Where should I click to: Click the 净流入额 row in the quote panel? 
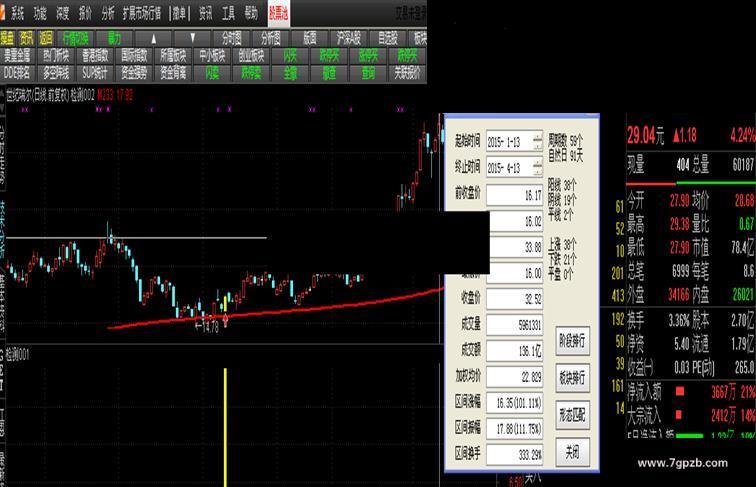click(691, 392)
